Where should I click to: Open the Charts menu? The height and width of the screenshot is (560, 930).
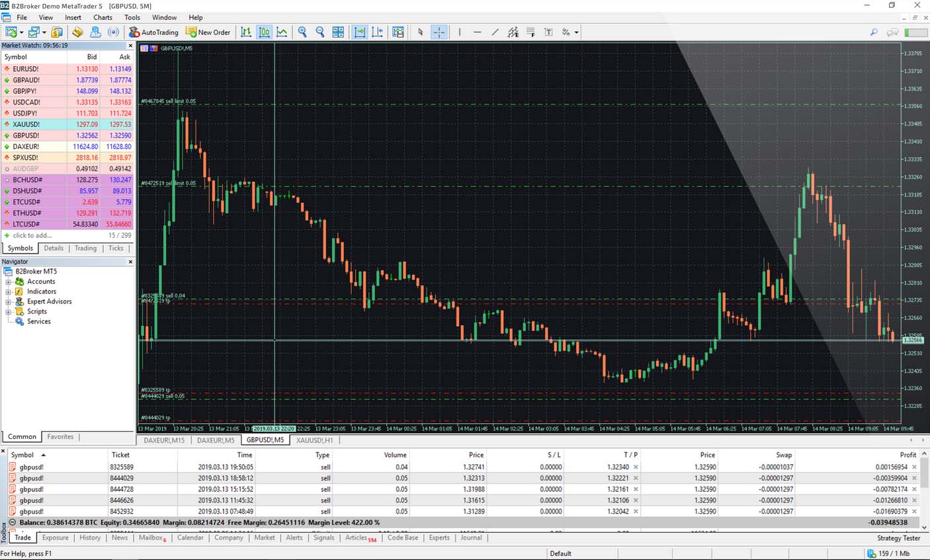tap(103, 17)
